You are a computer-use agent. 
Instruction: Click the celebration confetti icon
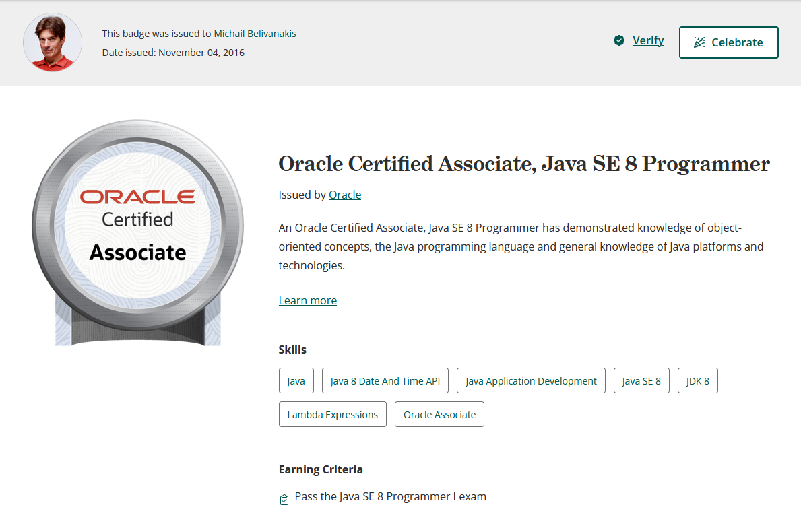point(700,42)
